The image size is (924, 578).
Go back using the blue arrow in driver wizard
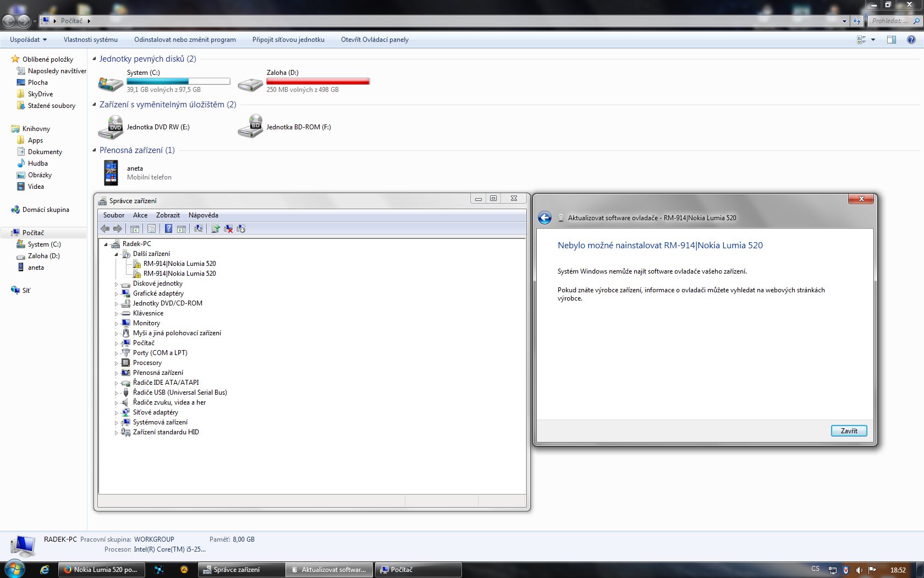(544, 218)
